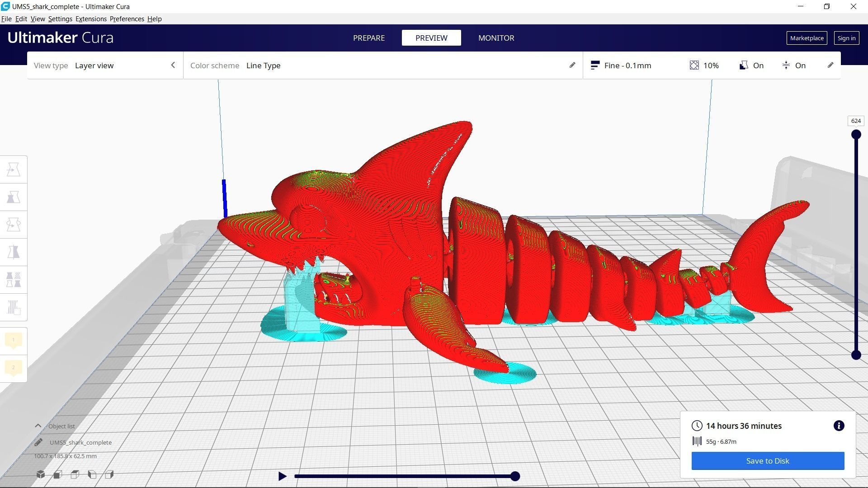
Task: Edit the color scheme pencil icon
Action: pyautogui.click(x=572, y=65)
